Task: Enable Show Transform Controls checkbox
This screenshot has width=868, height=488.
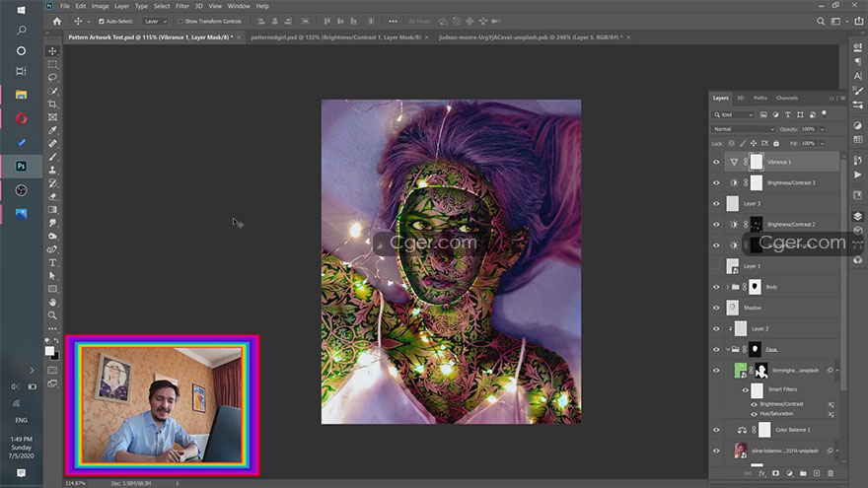Action: tap(180, 21)
